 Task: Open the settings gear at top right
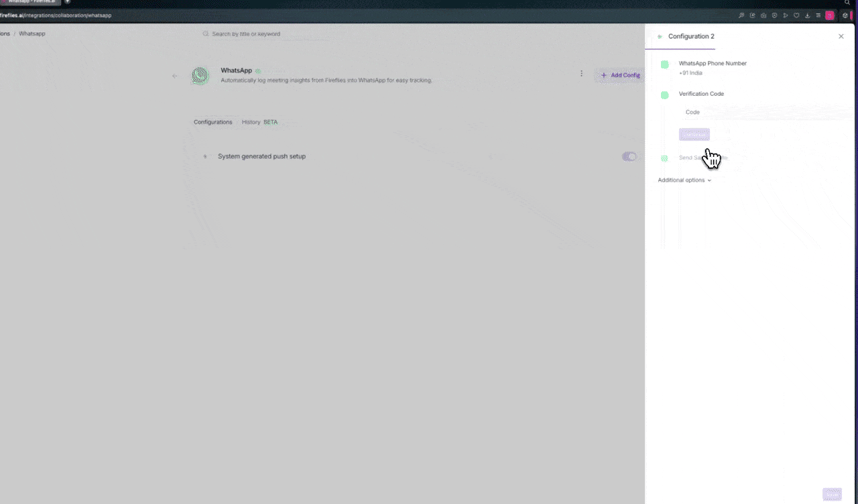point(845,15)
